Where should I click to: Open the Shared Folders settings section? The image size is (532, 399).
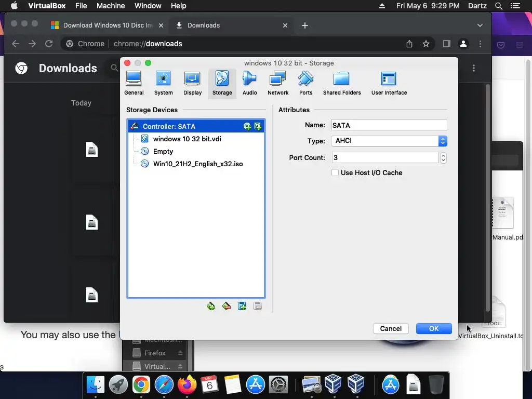pyautogui.click(x=342, y=84)
